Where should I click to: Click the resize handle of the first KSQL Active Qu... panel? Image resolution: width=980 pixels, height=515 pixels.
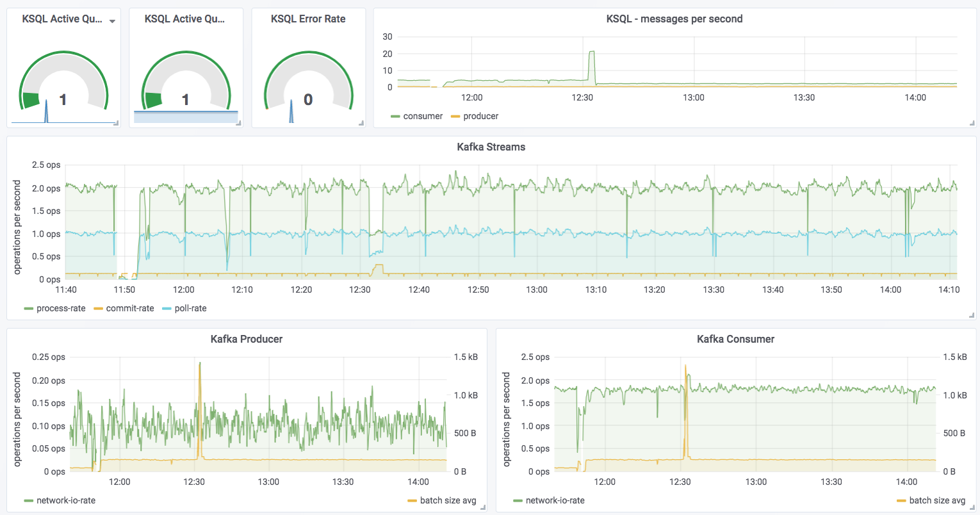pyautogui.click(x=117, y=123)
